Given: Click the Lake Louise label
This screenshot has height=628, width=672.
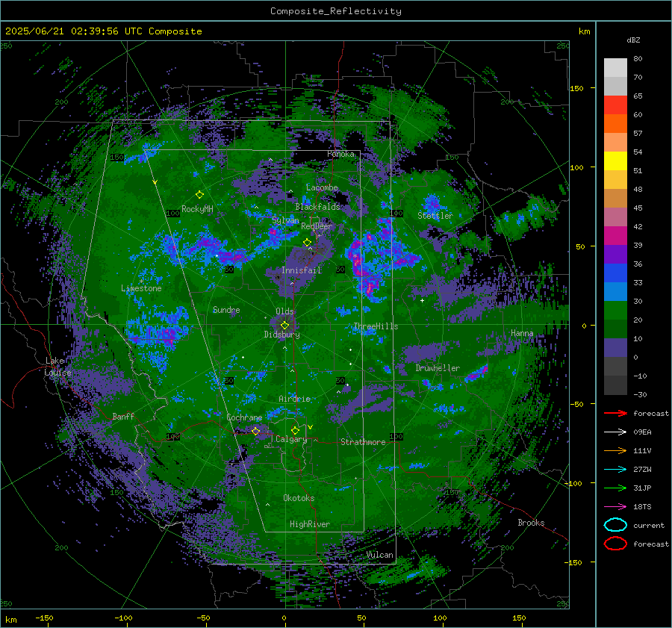Looking at the screenshot, I should [57, 367].
